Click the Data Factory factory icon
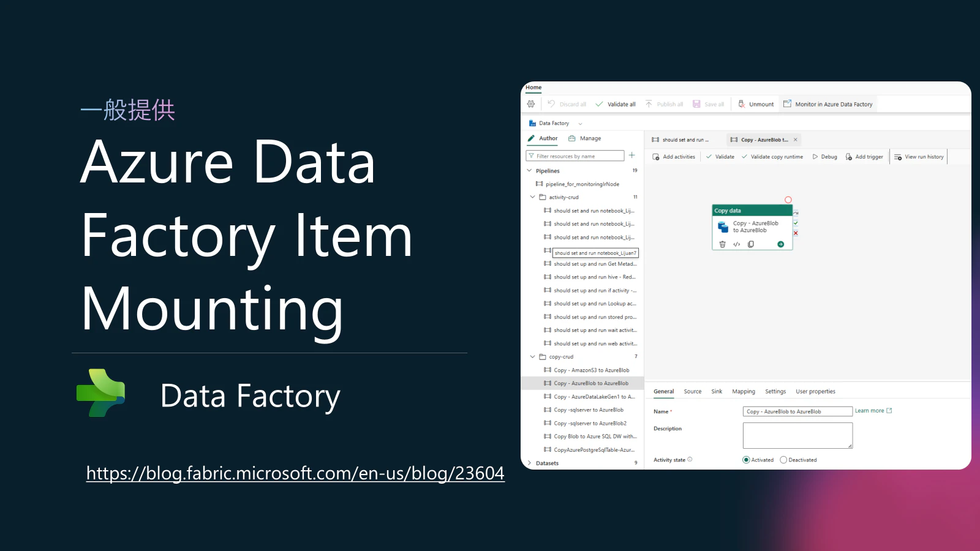Viewport: 980px width, 551px height. (x=532, y=123)
